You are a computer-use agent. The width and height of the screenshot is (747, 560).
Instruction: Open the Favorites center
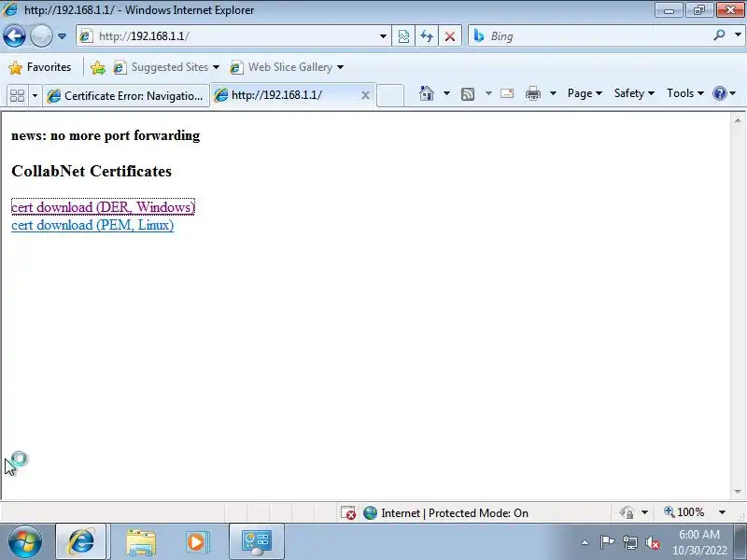40,67
